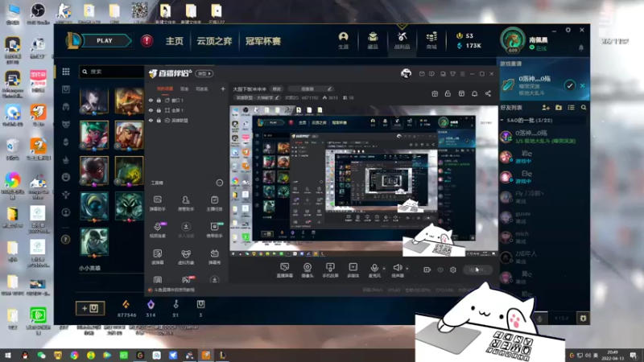Open the 读弹幕 tool
This screenshot has width=644, height=362.
pyautogui.click(x=158, y=257)
